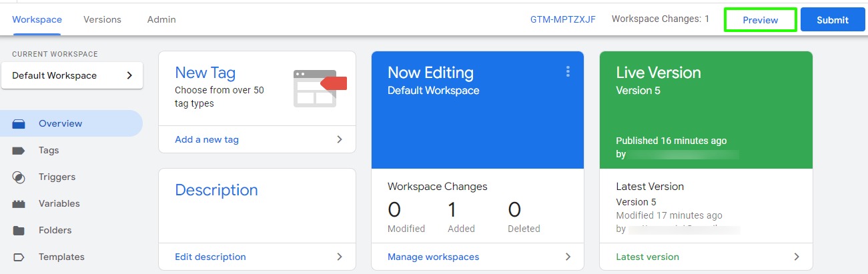Click the Add a new tag link

click(207, 139)
